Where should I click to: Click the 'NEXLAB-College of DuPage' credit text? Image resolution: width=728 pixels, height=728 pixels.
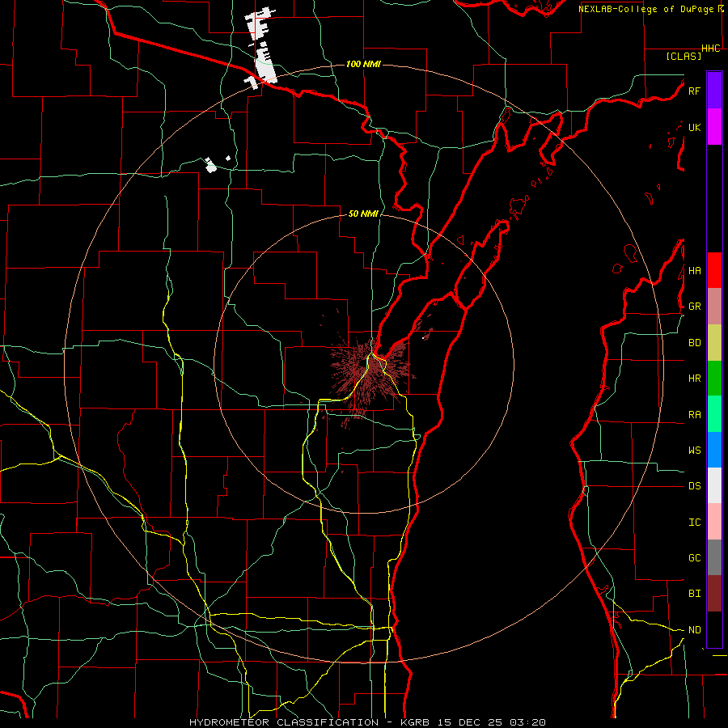click(x=645, y=9)
